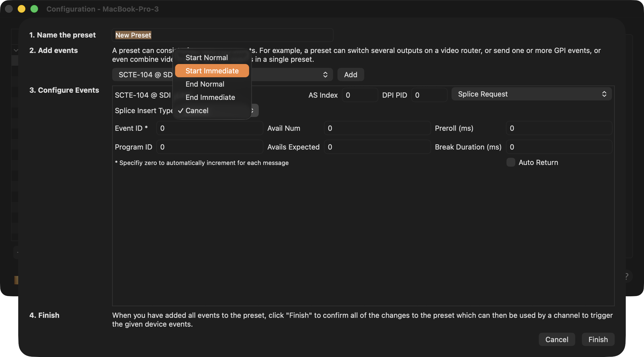Image resolution: width=644 pixels, height=357 pixels.
Task: Click the '2. Add events' heading
Action: tap(54, 50)
